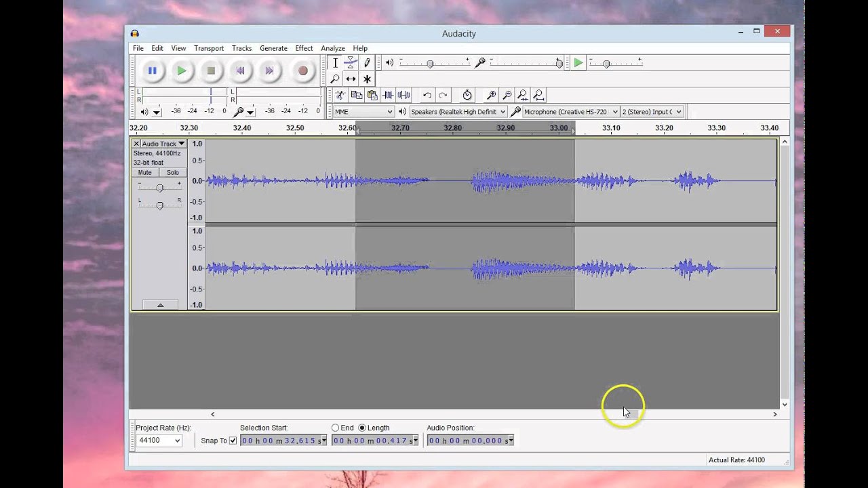868x488 pixels.
Task: Zoom in on the waveform
Action: (x=491, y=95)
